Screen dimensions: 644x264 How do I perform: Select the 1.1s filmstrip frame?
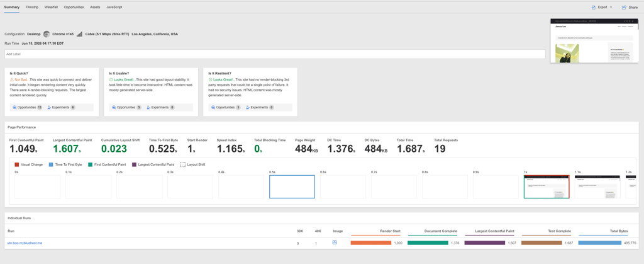[597, 187]
